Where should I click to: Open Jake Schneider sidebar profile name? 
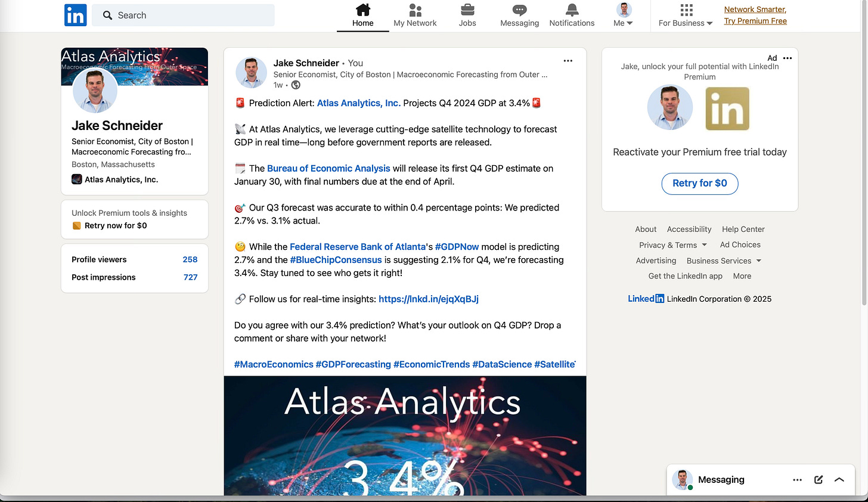click(x=117, y=126)
